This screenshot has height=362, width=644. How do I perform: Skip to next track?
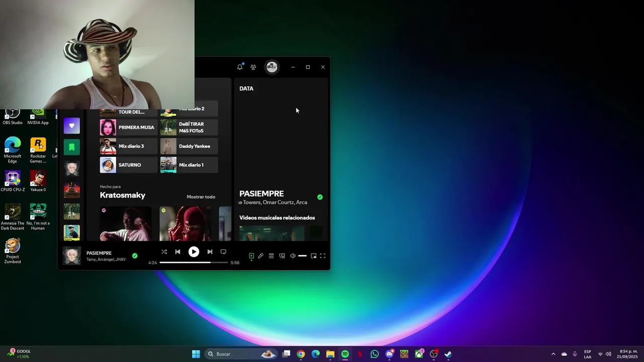click(210, 252)
